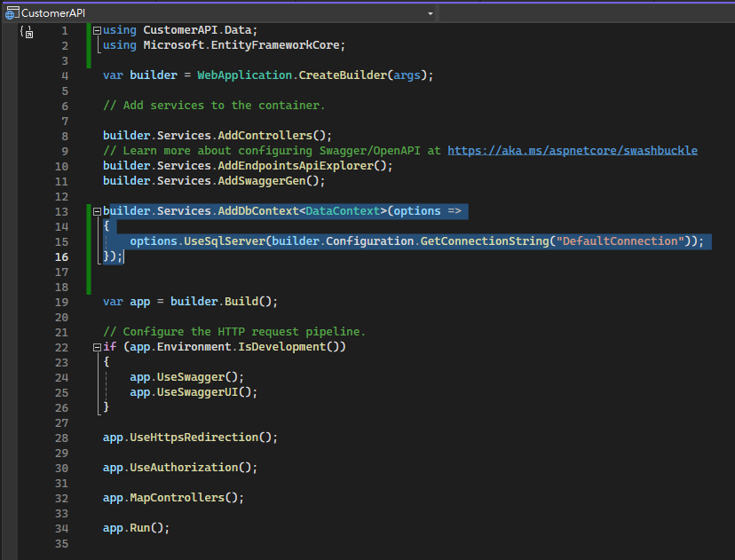This screenshot has height=560, width=735.
Task: Click line number 34 in the gutter
Action: (x=61, y=528)
